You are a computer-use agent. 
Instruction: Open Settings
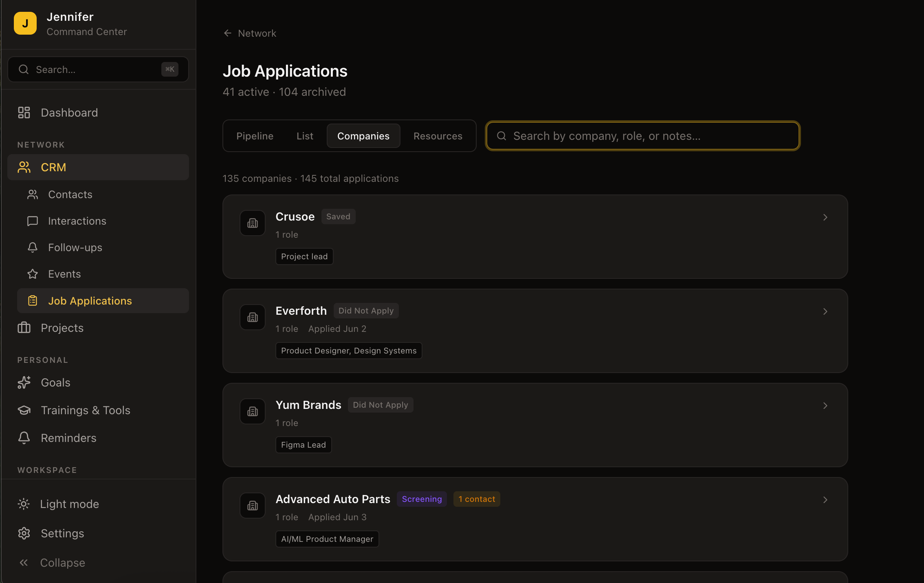pos(98,533)
